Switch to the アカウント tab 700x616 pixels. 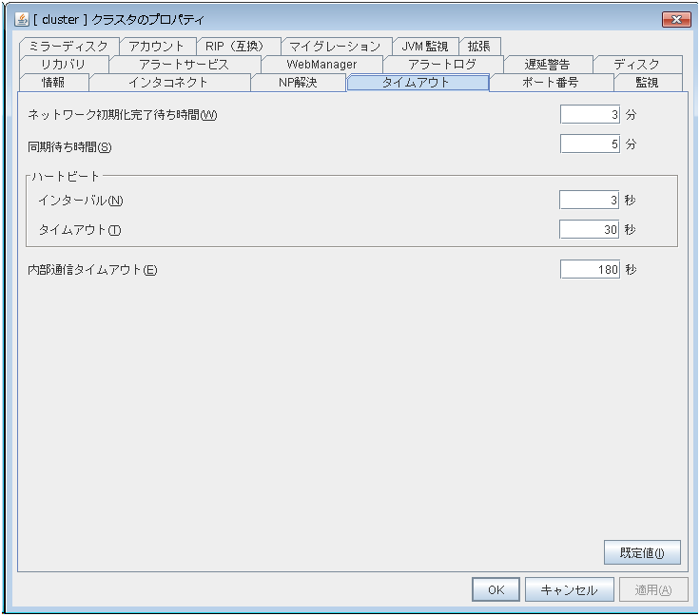(x=156, y=46)
